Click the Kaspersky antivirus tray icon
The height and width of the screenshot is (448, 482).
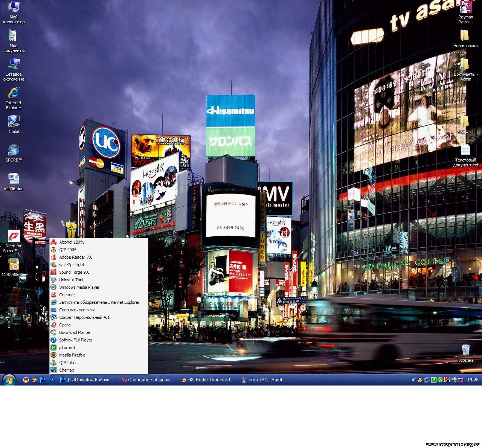point(447,380)
